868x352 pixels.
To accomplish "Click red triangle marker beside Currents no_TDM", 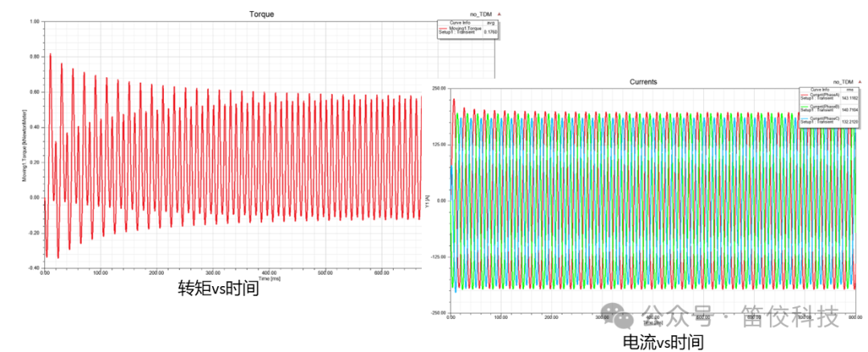I will [x=862, y=81].
